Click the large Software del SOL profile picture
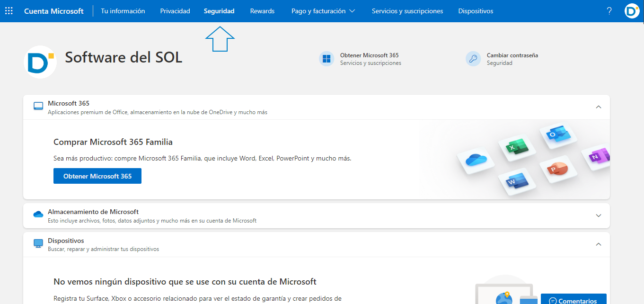644x304 pixels. click(40, 62)
